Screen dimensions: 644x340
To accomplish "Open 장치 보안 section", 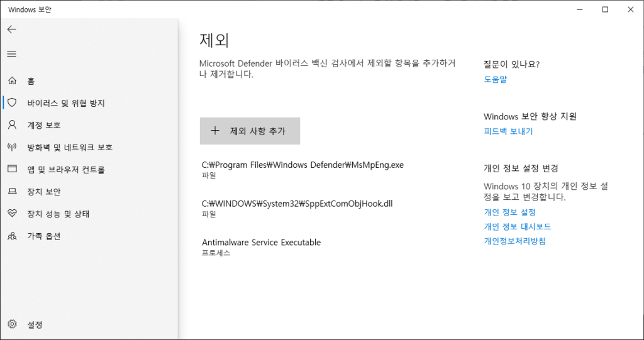I will click(44, 192).
